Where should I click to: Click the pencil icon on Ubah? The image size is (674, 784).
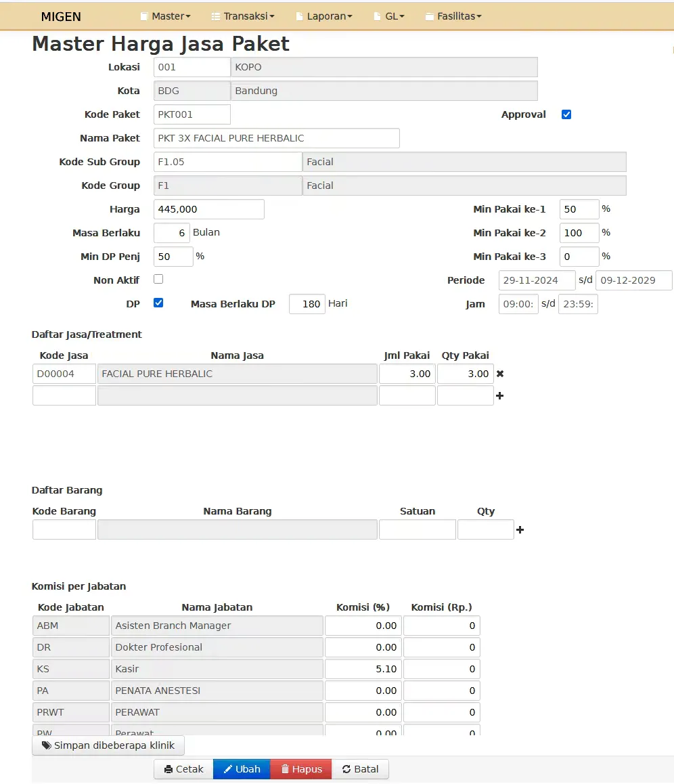228,769
